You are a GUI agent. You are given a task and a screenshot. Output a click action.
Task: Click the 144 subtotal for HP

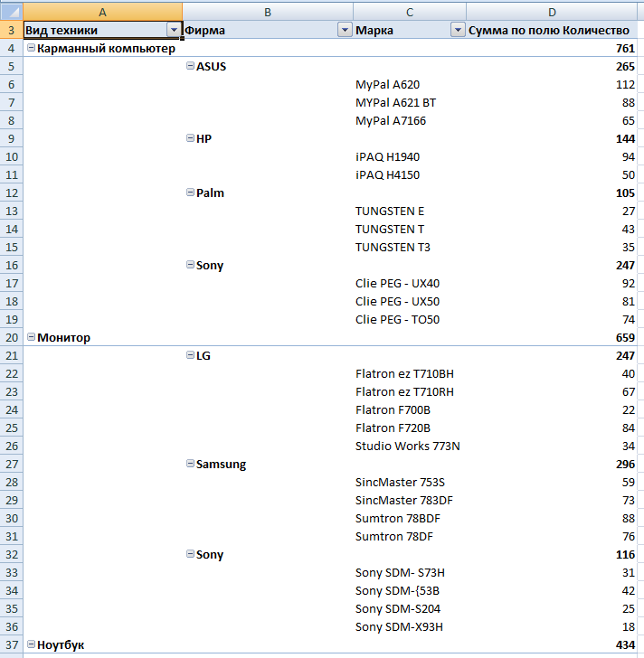[x=552, y=138]
